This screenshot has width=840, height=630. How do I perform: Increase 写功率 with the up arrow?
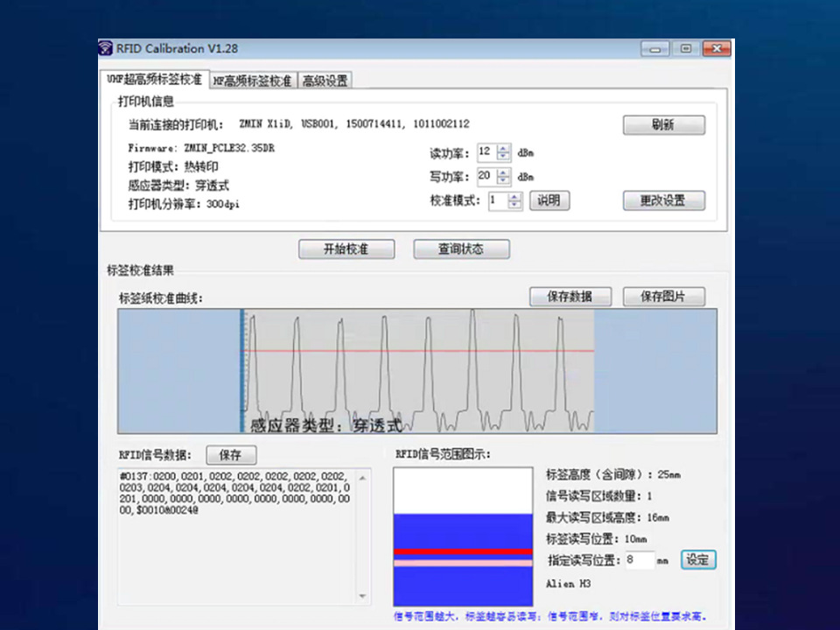coord(503,172)
